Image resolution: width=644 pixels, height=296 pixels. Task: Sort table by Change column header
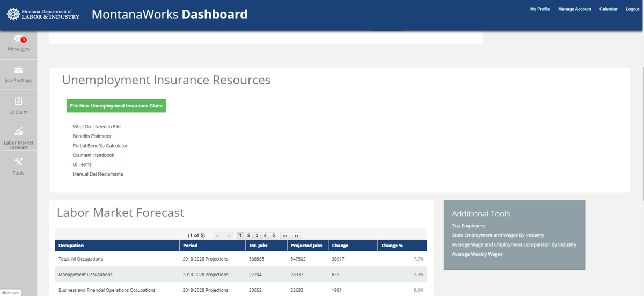[353, 246]
